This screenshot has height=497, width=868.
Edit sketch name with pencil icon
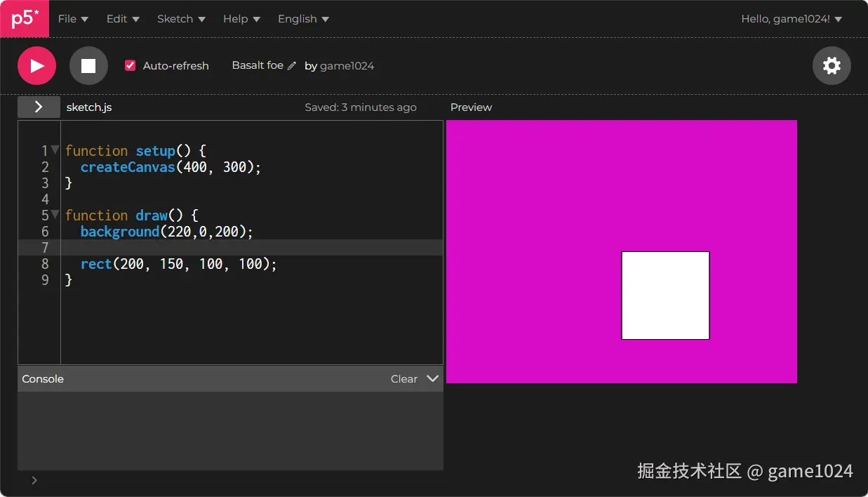pyautogui.click(x=292, y=66)
